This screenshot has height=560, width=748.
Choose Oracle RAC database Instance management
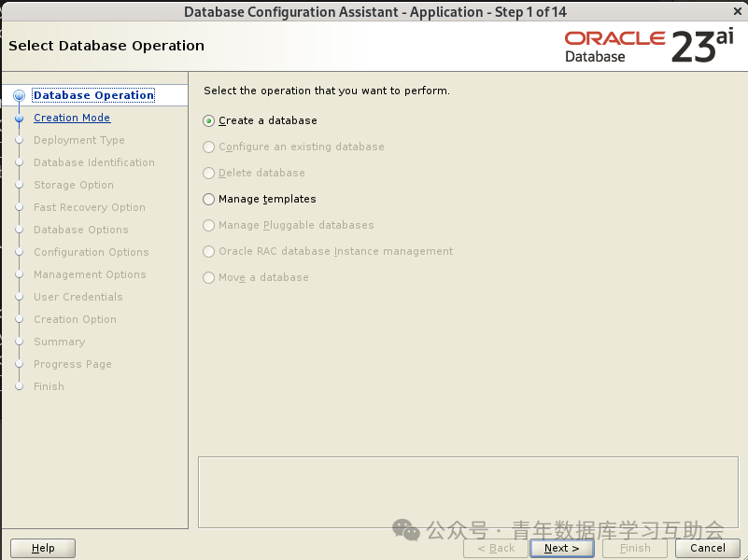[x=208, y=251]
